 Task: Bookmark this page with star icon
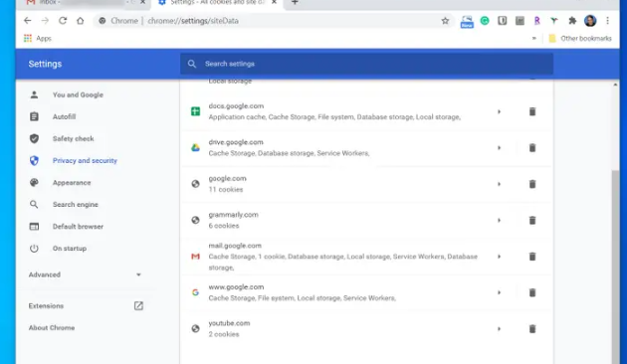pos(445,21)
